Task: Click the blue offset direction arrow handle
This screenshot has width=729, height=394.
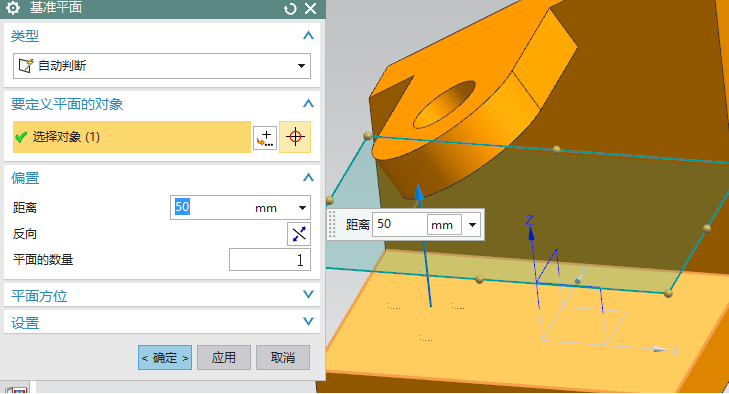Action: point(419,192)
